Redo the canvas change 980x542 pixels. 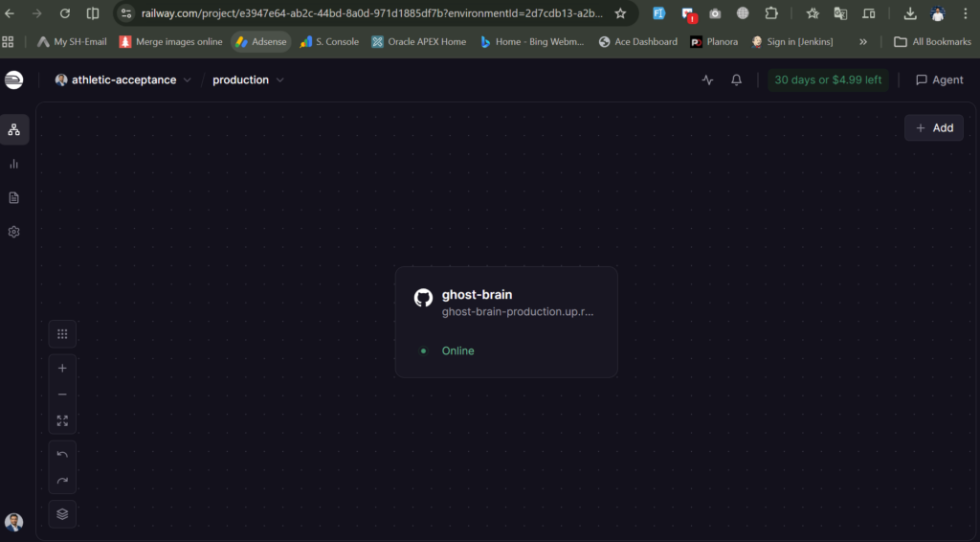(62, 480)
